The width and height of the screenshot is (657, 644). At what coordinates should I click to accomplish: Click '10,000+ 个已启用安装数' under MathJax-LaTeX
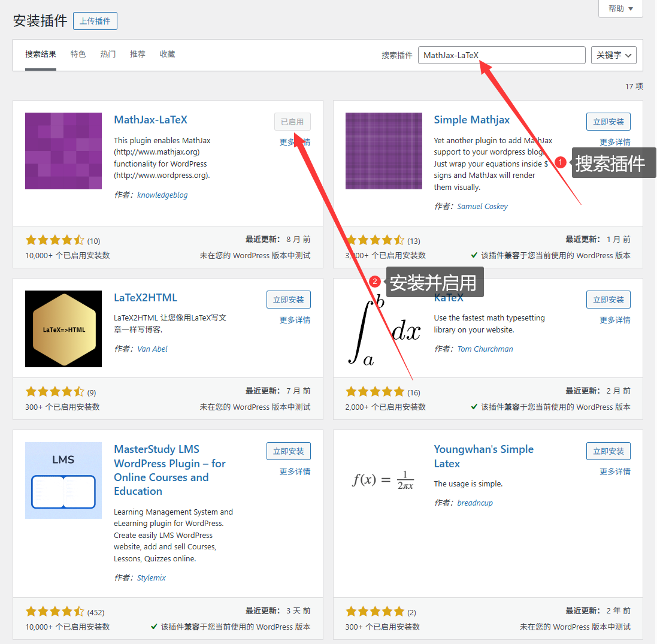click(68, 256)
